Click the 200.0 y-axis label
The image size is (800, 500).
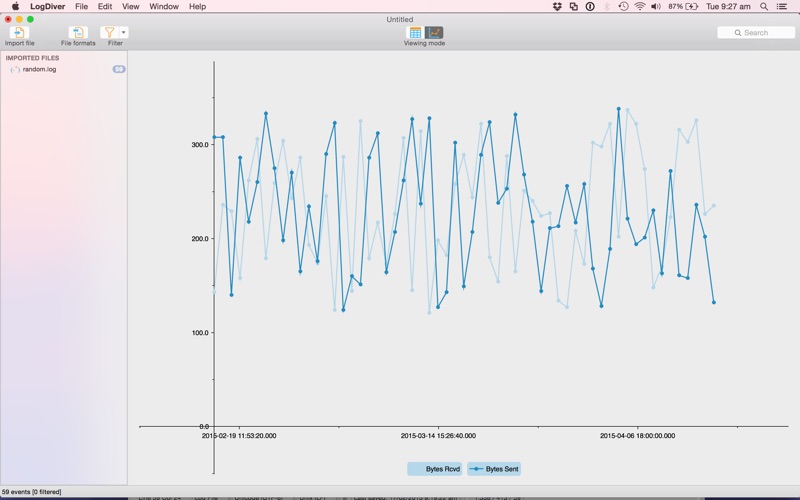click(200, 238)
